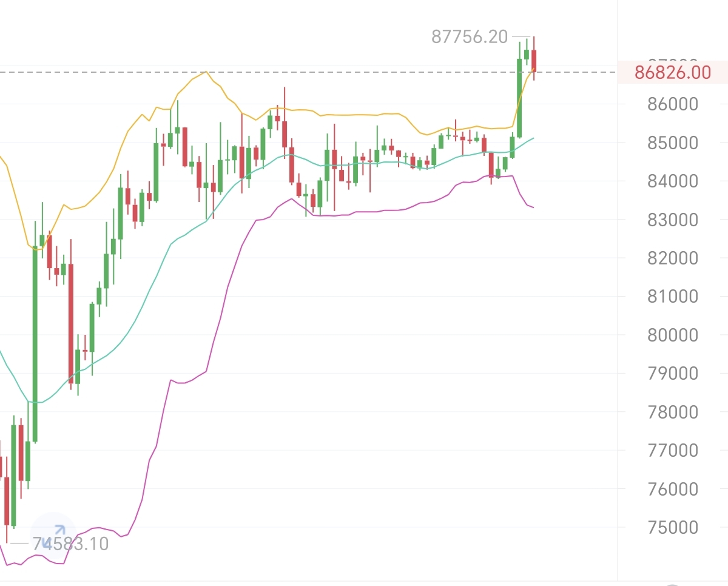Click the 83000 price axis label
The image size is (728, 586).
click(x=673, y=220)
